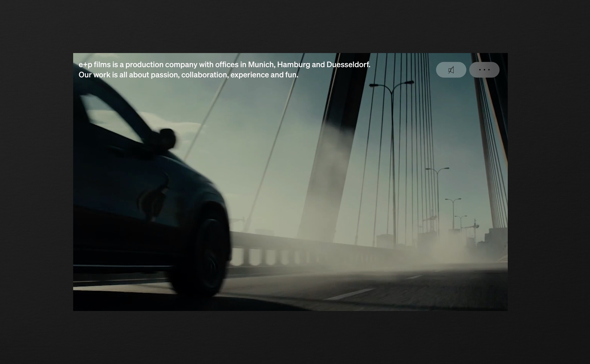Click the 'Our work is all about passion' line
This screenshot has width=590, height=364.
point(188,75)
